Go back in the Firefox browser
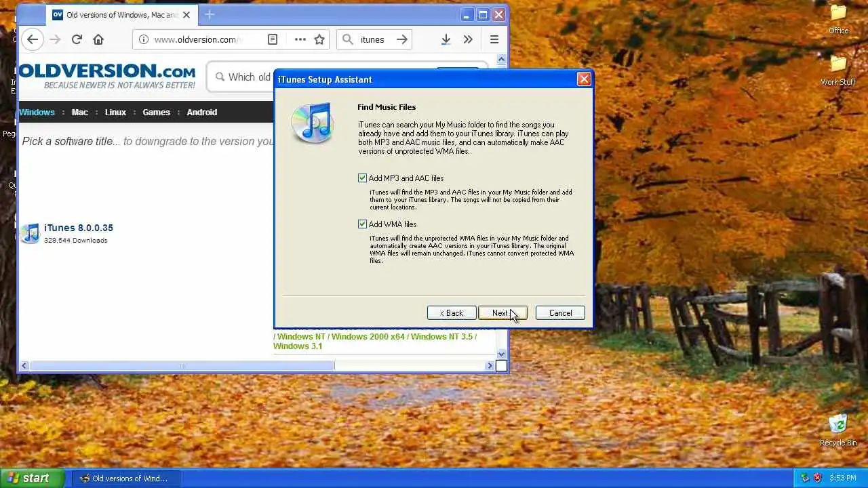Screen dimensions: 868x488 click(33, 39)
